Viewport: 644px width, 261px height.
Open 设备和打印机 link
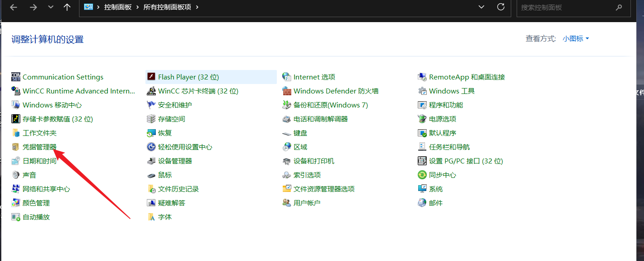click(x=314, y=161)
